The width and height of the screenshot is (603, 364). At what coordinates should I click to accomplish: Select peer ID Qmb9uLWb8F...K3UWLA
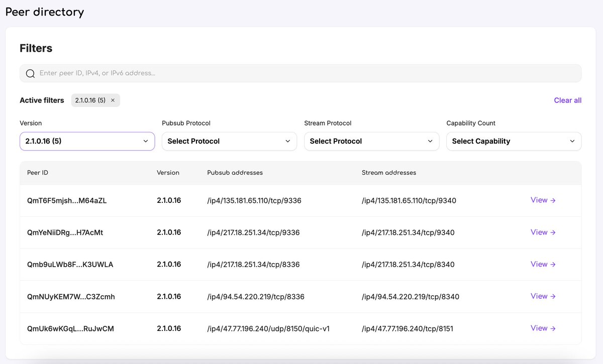click(x=70, y=265)
